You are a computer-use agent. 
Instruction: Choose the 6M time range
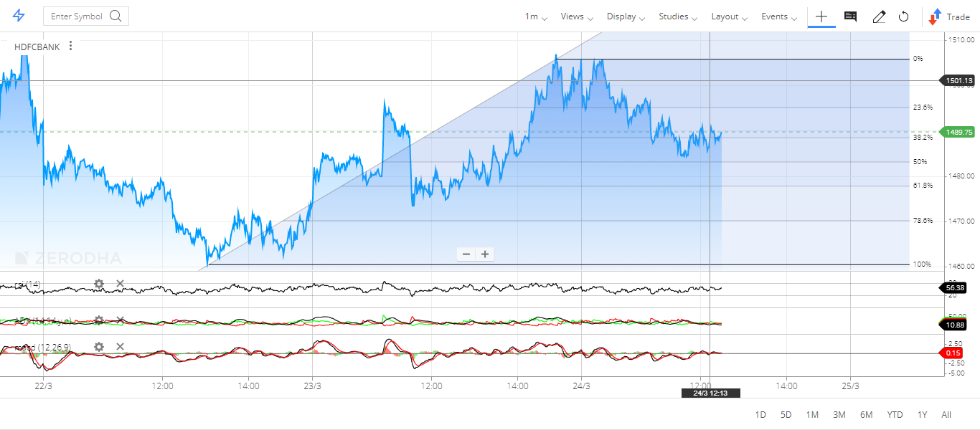pos(867,415)
